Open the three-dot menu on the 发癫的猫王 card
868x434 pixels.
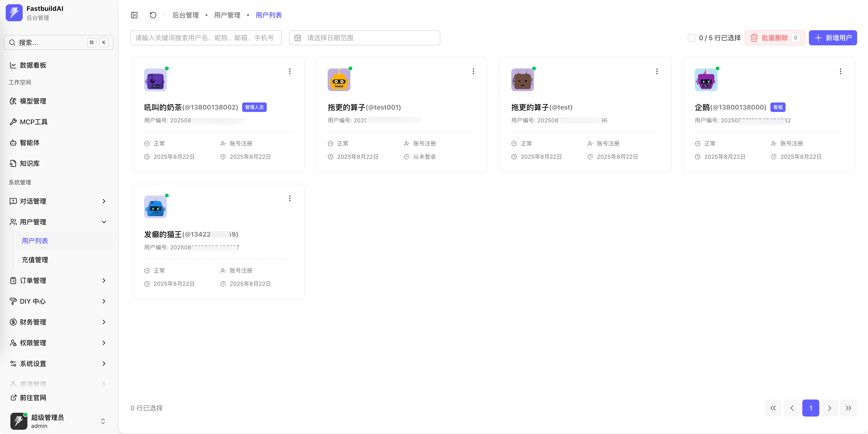point(290,198)
